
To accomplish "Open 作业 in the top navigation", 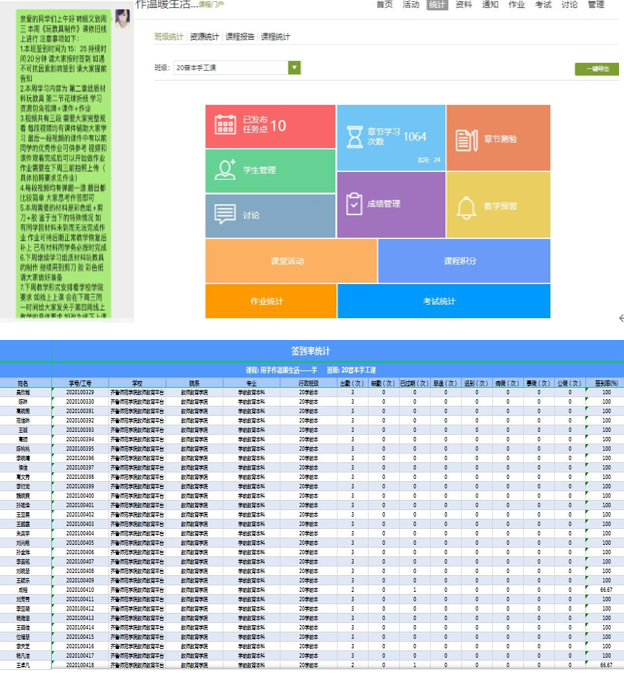I will (516, 5).
